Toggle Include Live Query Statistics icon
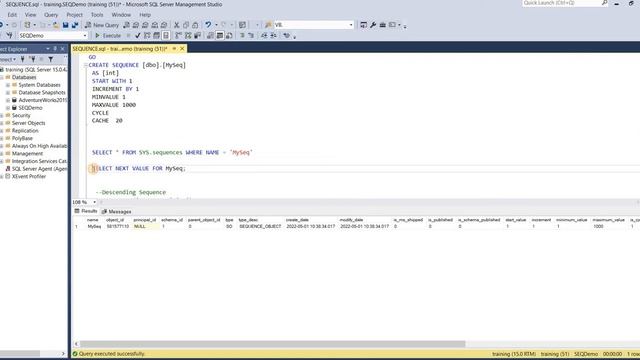Image resolution: width=640 pixels, height=360 pixels. tap(188, 36)
